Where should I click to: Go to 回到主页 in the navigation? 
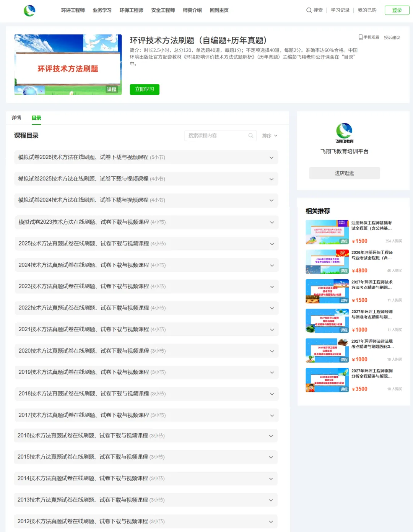(x=219, y=10)
